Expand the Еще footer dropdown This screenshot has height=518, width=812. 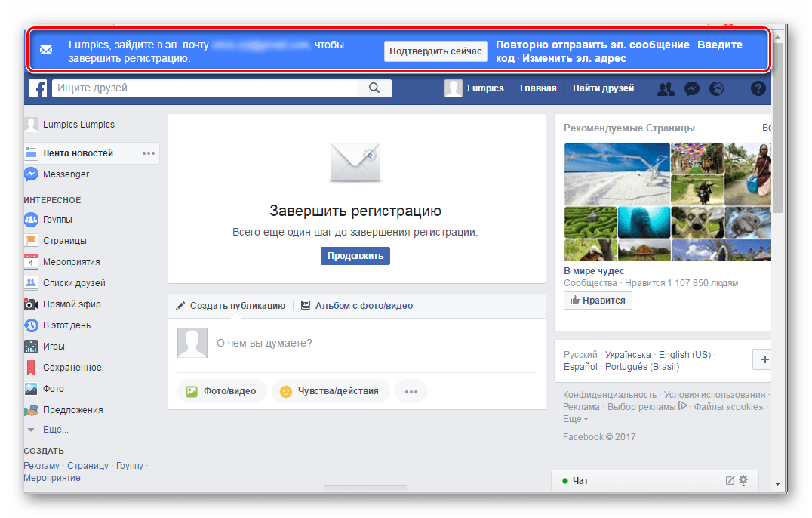[575, 419]
